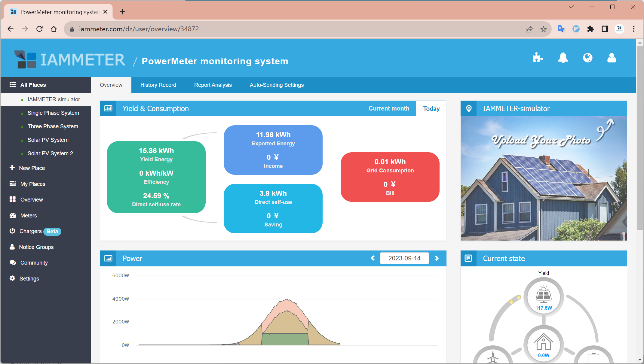This screenshot has height=364, width=644.
Task: Click the notification bell icon
Action: (563, 58)
